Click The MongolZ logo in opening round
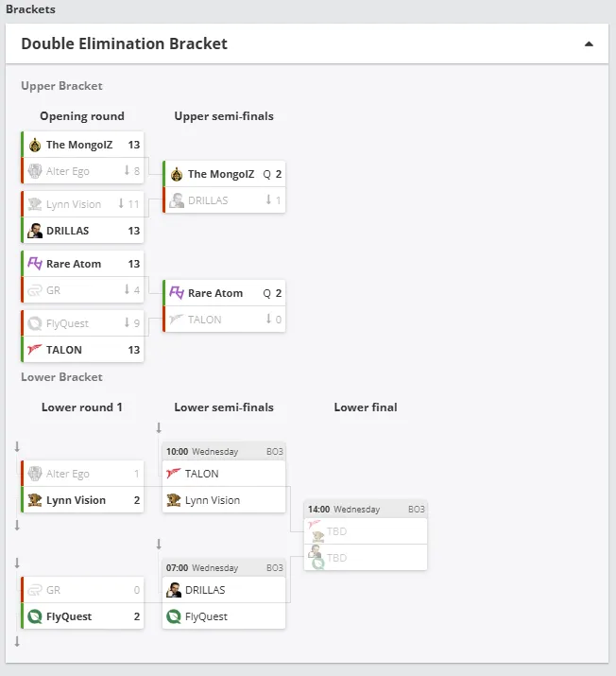Screen dimensions: 616x676 pos(35,145)
